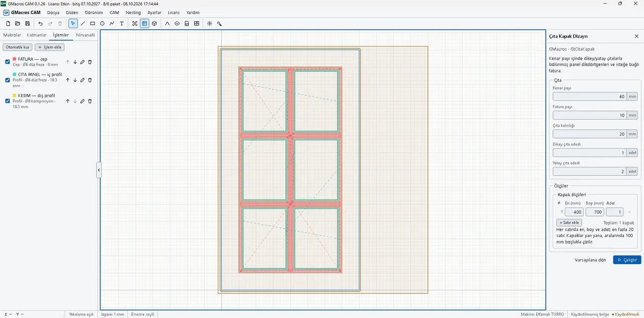Select the rectangle drawing tool
The height and width of the screenshot is (318, 644).
tap(93, 24)
